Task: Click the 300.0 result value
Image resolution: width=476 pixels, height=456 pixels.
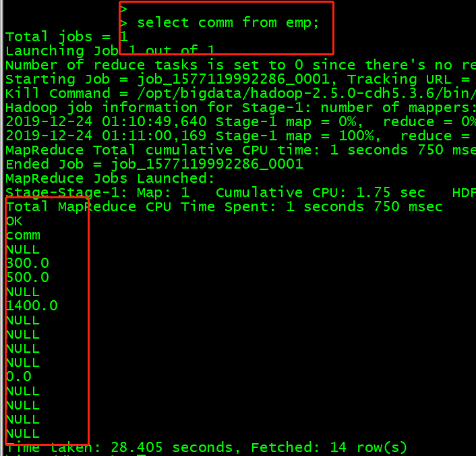Action: (x=28, y=263)
